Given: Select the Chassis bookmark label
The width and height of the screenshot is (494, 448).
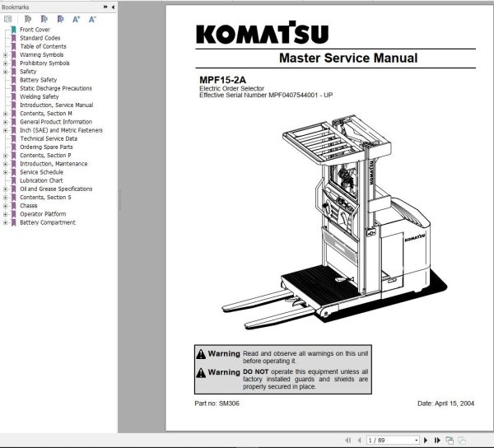Looking at the screenshot, I should pyautogui.click(x=29, y=206).
